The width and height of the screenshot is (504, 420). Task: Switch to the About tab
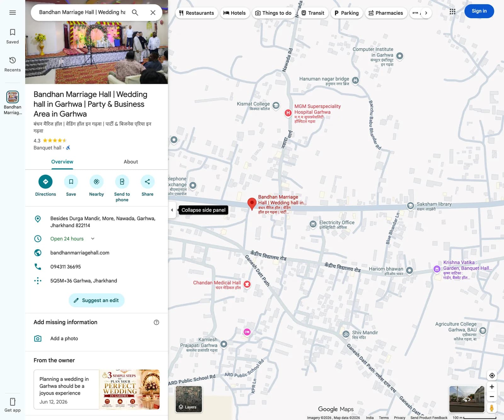[x=131, y=162]
